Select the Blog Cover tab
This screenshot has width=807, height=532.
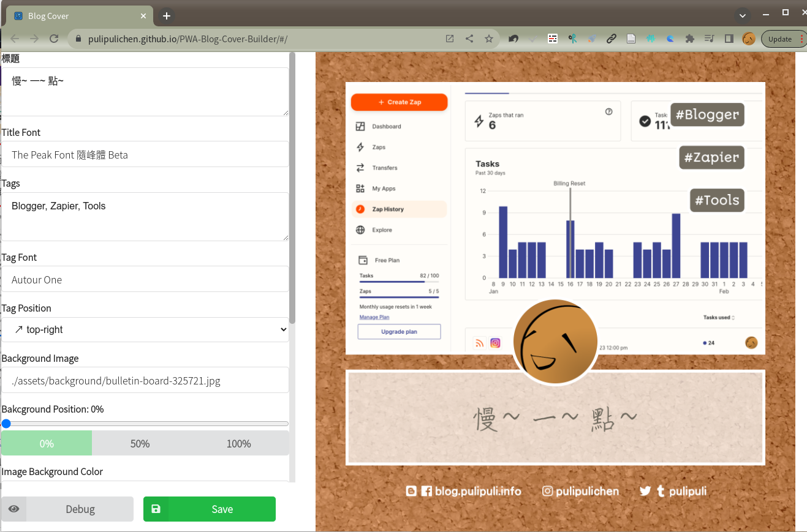click(81, 16)
